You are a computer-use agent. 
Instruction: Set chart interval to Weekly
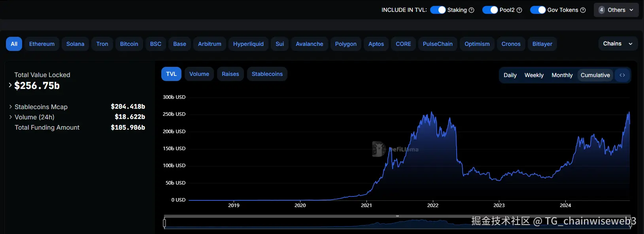pos(534,75)
